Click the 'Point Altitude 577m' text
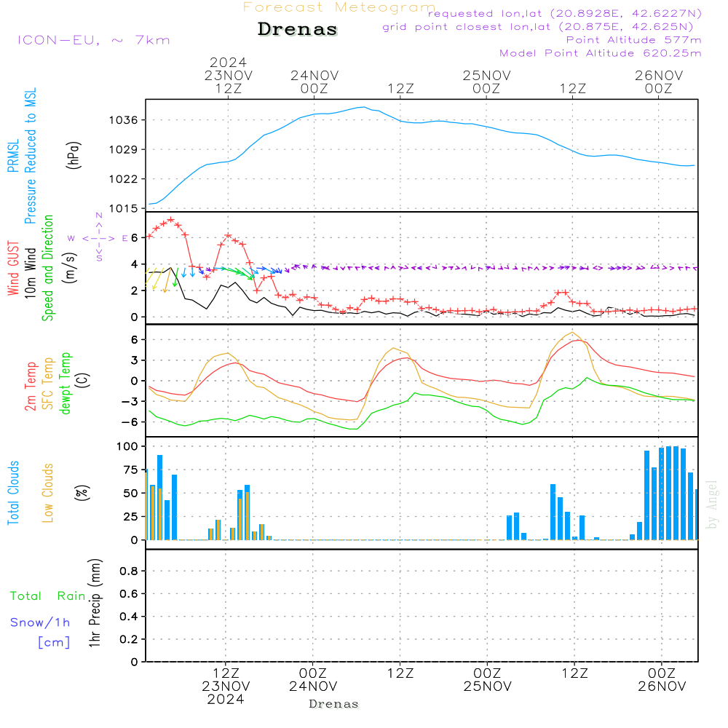This screenshot has width=728, height=728. 633,40
